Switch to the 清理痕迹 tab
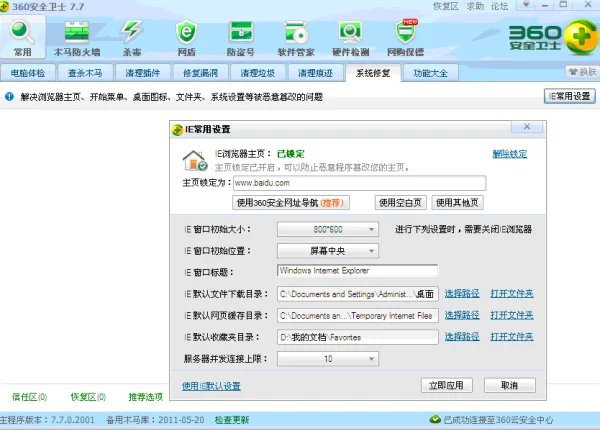This screenshot has width=600, height=431. click(x=315, y=73)
